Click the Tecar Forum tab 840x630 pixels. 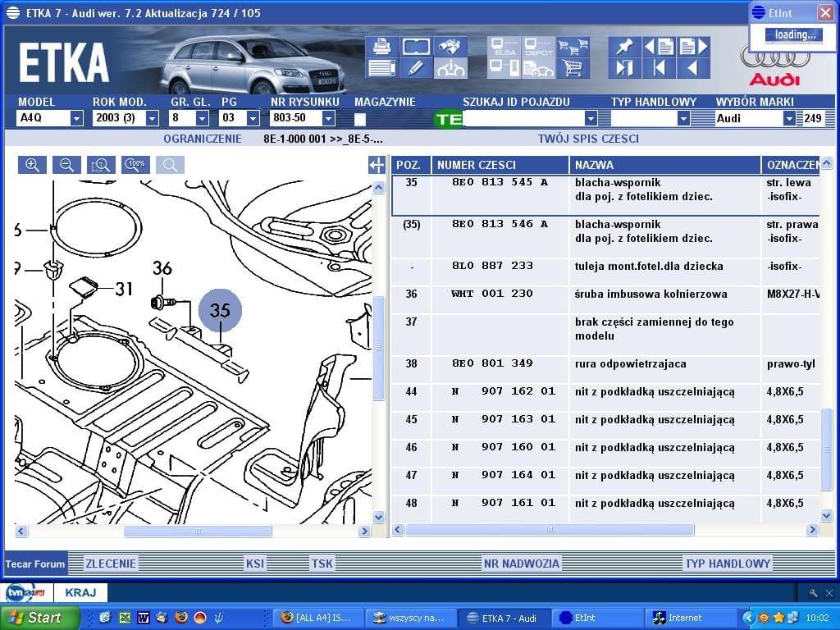tap(35, 564)
